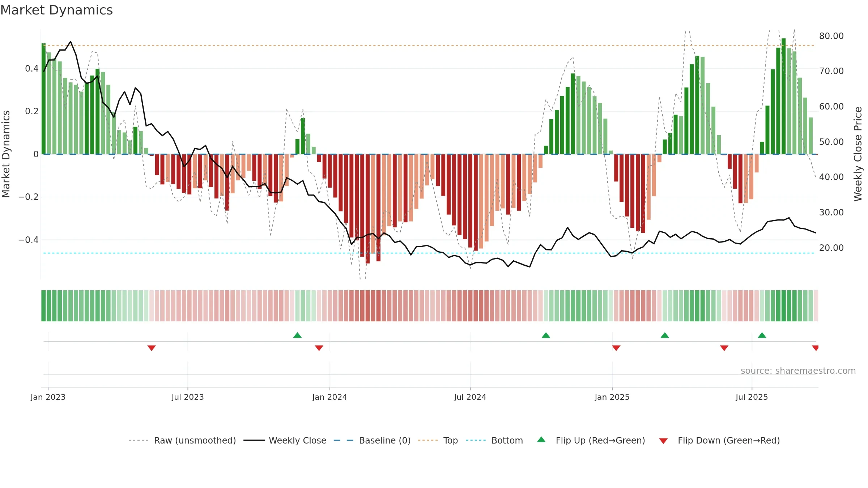Viewport: 868px width, 488px height.
Task: Click the Jul 2025 x-axis label
Action: click(x=752, y=397)
